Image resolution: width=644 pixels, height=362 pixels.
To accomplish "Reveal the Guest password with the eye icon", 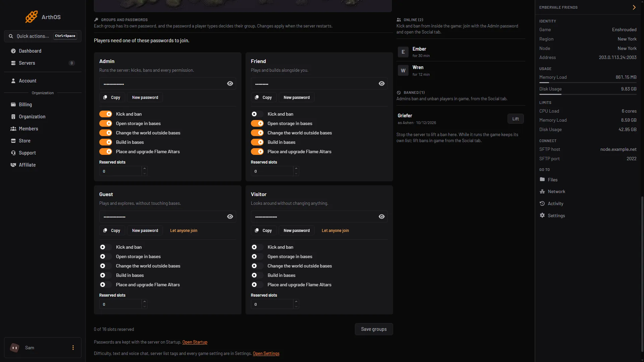I will (230, 217).
